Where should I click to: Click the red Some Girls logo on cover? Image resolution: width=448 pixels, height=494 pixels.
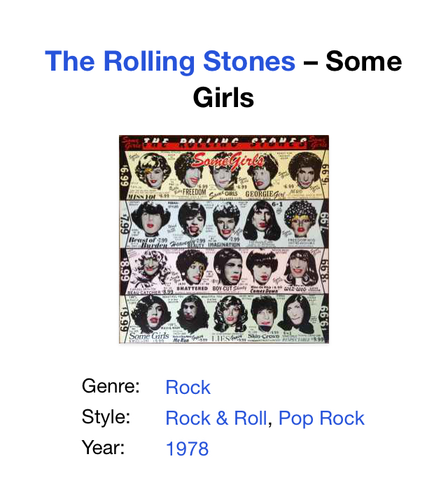tap(228, 160)
